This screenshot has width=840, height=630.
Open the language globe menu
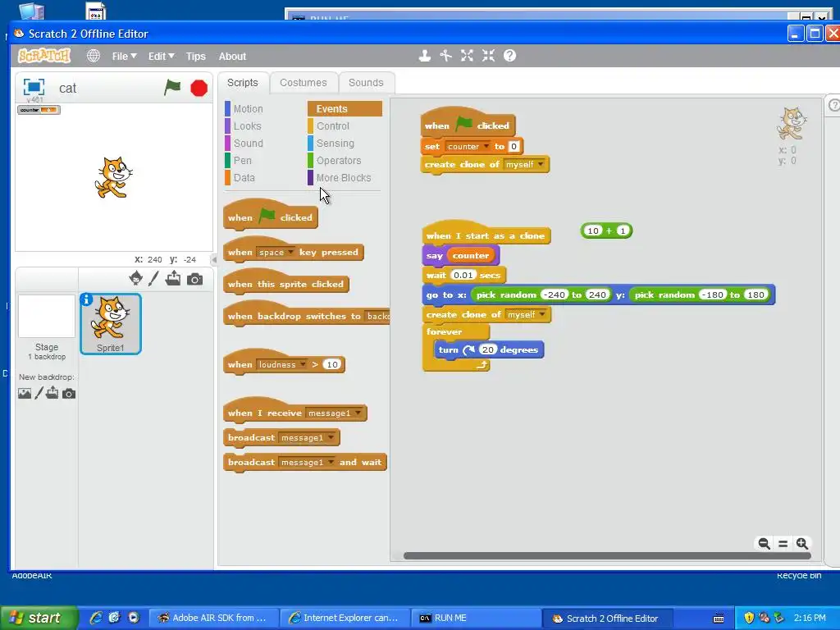click(x=94, y=56)
